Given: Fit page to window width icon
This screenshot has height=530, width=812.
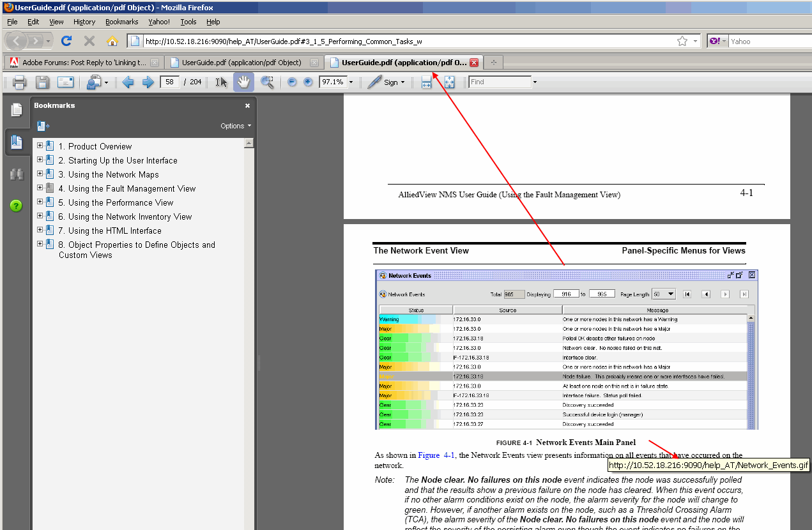Looking at the screenshot, I should pyautogui.click(x=427, y=82).
